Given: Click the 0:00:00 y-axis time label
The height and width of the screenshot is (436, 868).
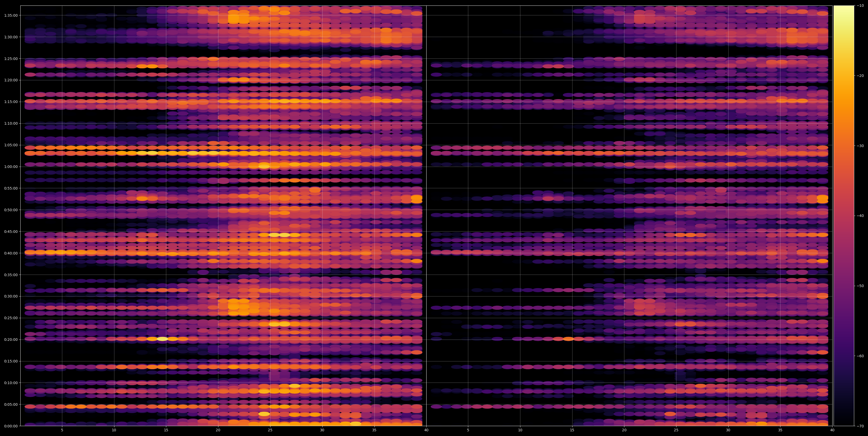Looking at the screenshot, I should click(11, 426).
